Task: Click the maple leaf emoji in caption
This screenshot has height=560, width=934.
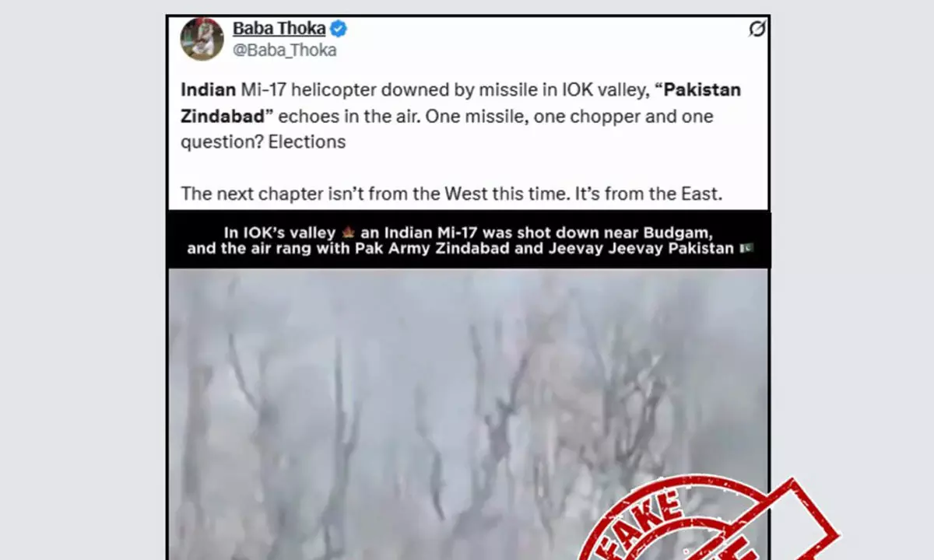Action: (x=348, y=233)
